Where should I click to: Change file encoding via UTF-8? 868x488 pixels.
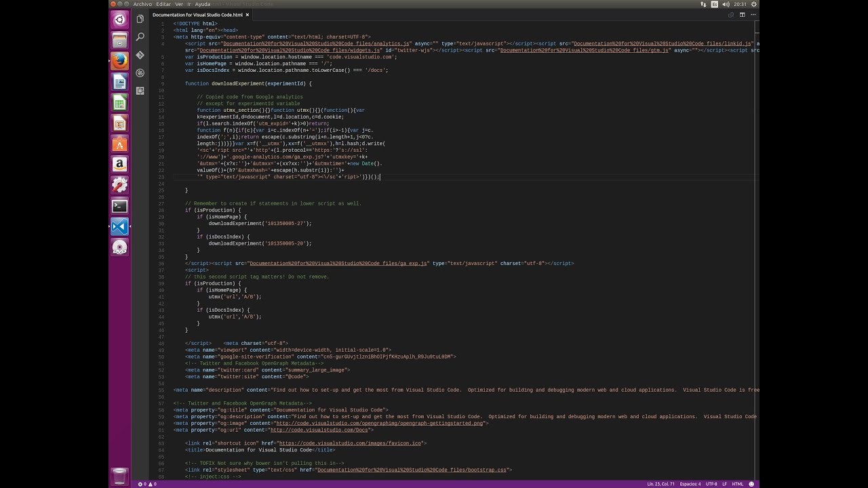pyautogui.click(x=711, y=484)
